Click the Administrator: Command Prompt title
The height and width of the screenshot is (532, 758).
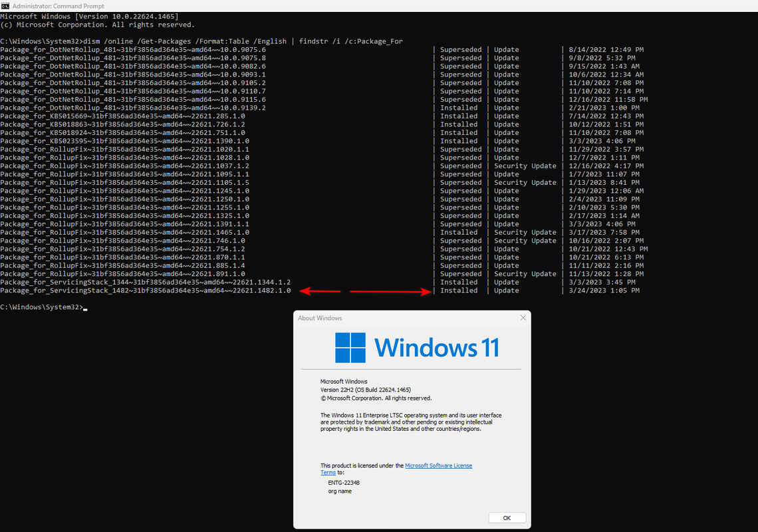click(58, 6)
